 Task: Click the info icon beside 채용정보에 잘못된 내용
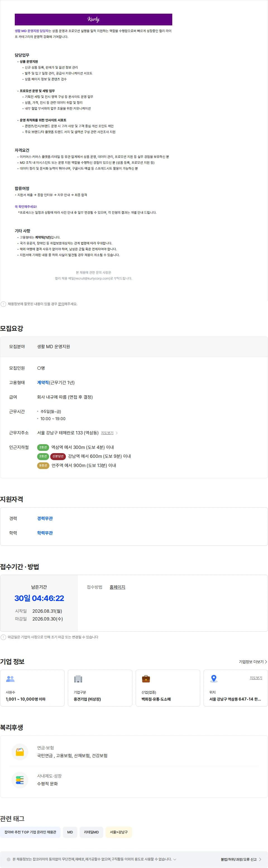[3, 304]
